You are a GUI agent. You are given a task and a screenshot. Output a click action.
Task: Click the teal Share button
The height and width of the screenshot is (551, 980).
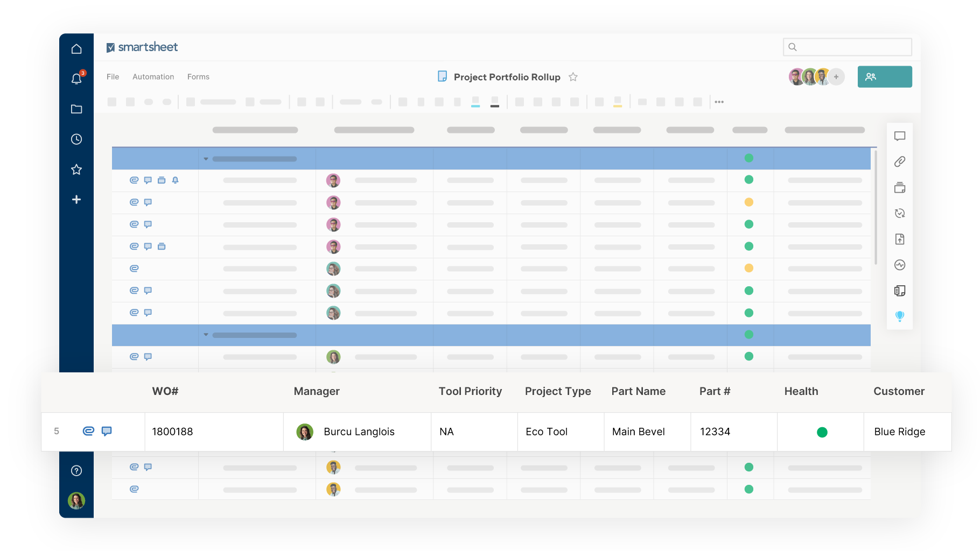point(884,77)
